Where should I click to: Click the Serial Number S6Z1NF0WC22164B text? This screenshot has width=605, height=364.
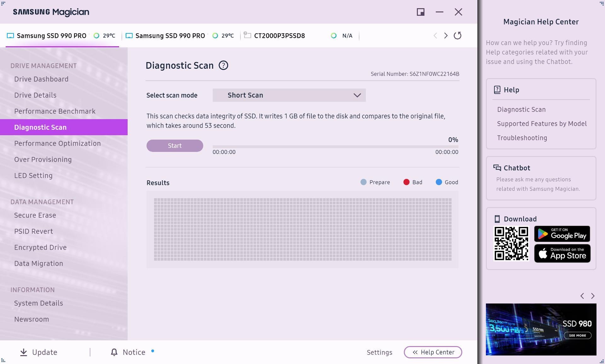click(415, 74)
